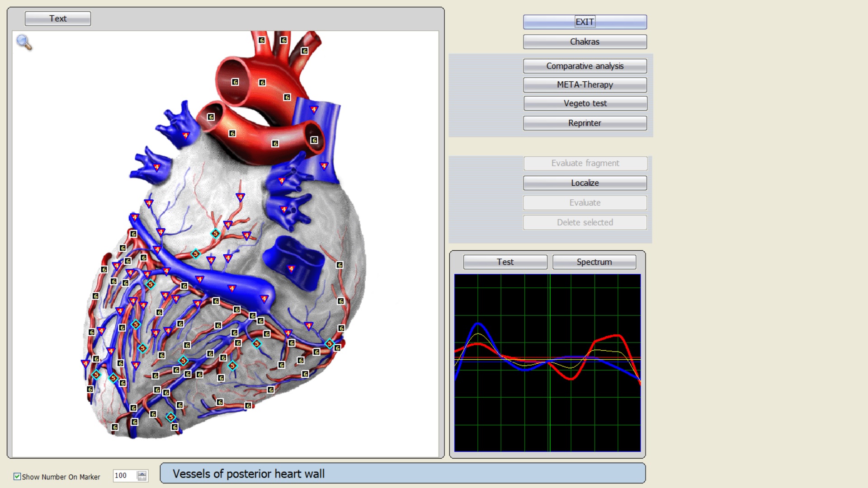
Task: Click the Evaluate button
Action: (585, 203)
